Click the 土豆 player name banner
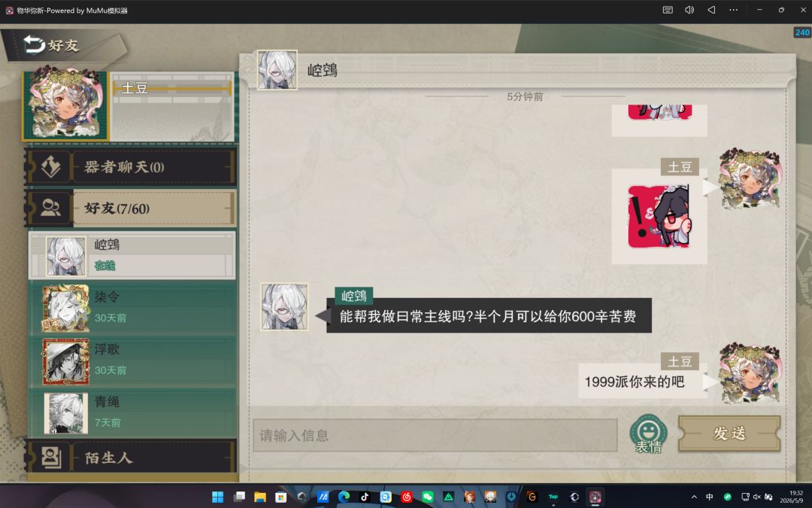Viewport: 812px width, 508px height. click(x=171, y=87)
